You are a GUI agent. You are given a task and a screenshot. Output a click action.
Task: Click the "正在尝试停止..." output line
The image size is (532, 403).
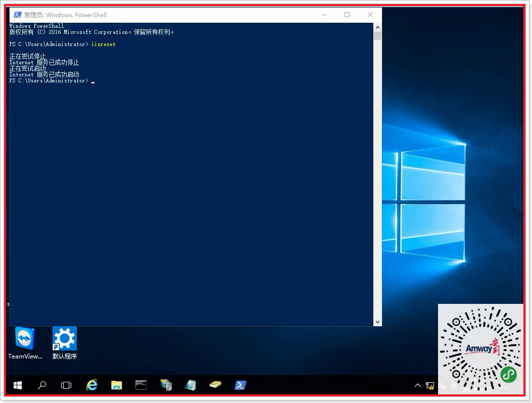pos(31,56)
